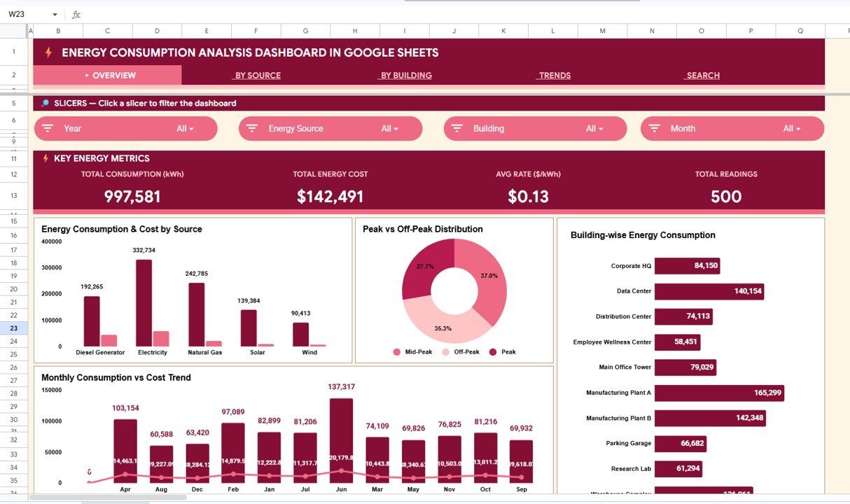Select the Mid-Peak pink color dot
This screenshot has height=504, width=850.
[x=396, y=351]
